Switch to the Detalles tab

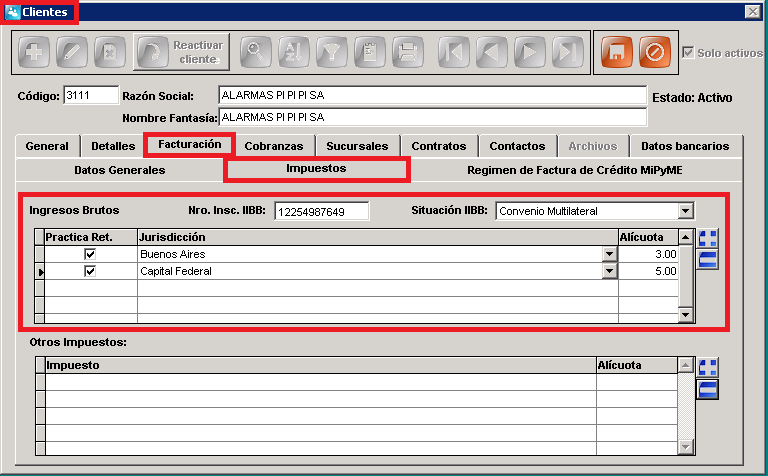click(x=113, y=146)
